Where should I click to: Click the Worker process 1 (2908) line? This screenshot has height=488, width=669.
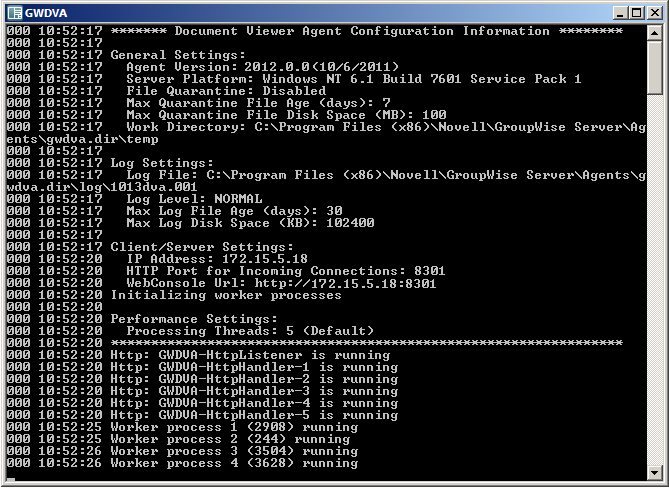click(230, 427)
